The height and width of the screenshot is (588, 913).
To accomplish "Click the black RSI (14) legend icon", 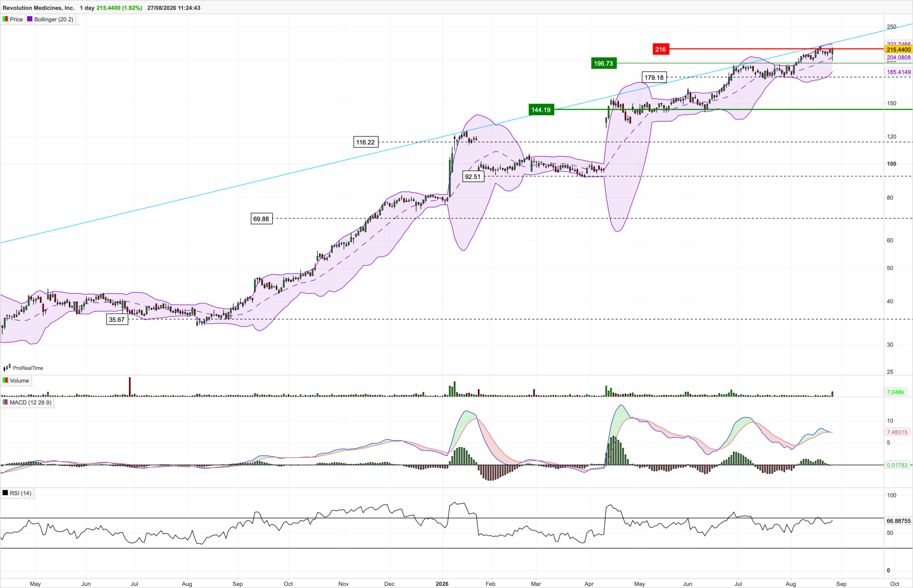I will 5,493.
